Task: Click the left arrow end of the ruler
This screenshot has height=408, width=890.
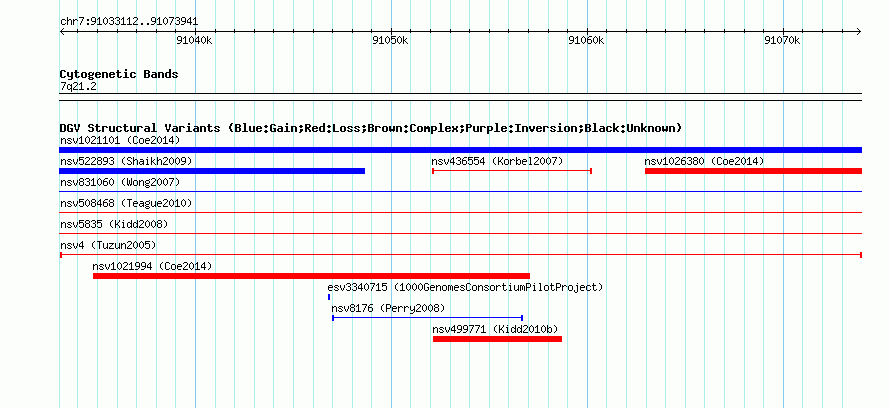Action: click(62, 31)
